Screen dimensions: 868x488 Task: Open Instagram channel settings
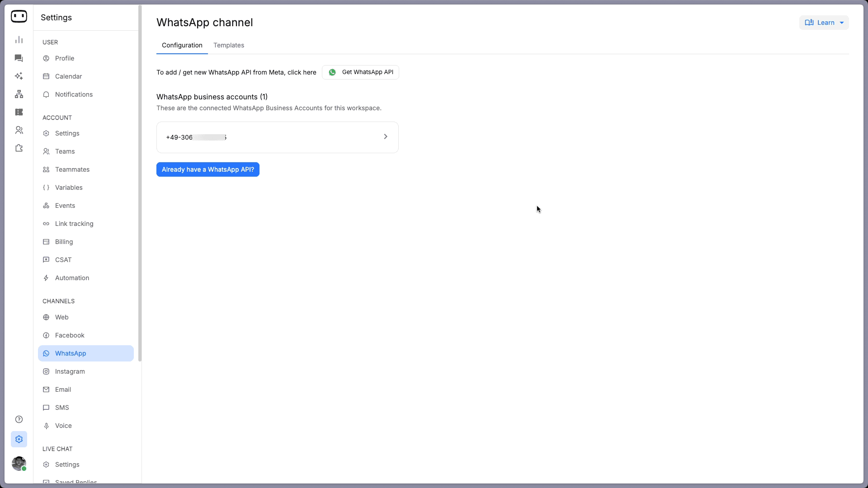(70, 371)
